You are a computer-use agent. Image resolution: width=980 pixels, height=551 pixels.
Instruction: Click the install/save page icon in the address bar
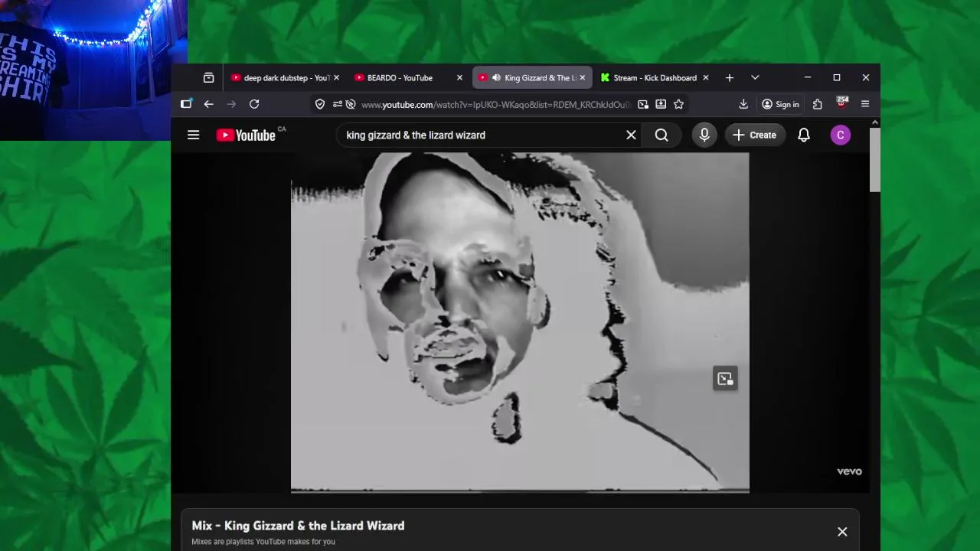coord(661,104)
